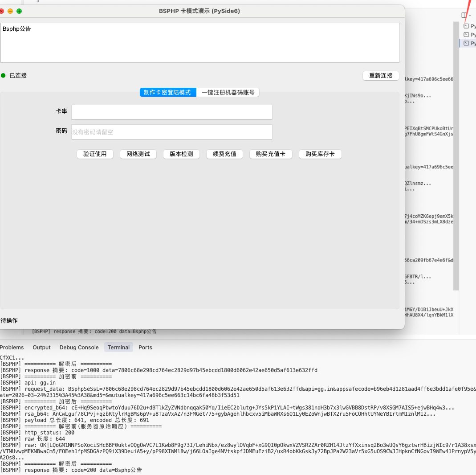Click the green 已连接 status indicator
This screenshot has width=476, height=475.
click(x=3, y=76)
